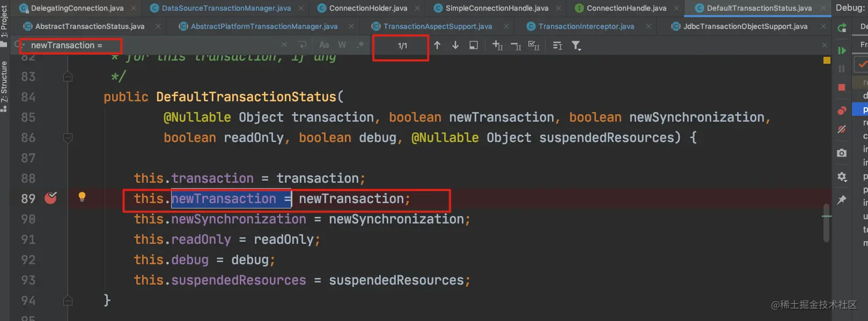Collapse the constructor fold at line 86
Screen dimensions: 868x321
(68, 138)
